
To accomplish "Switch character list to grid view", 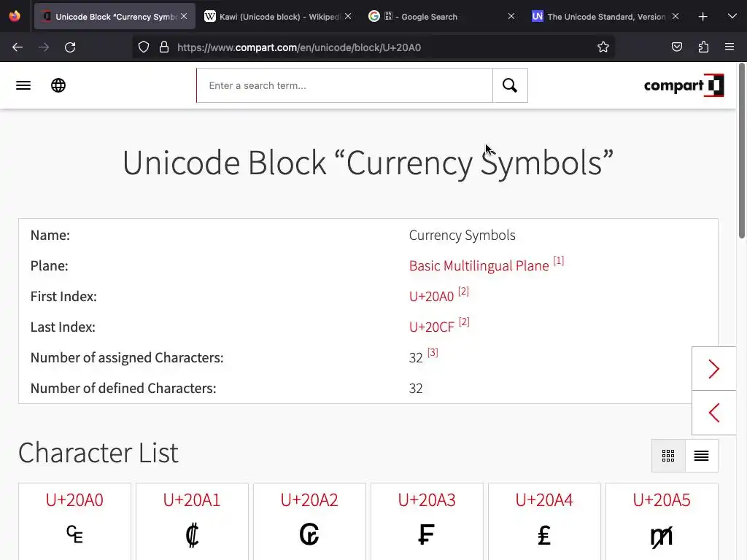I will tap(668, 456).
